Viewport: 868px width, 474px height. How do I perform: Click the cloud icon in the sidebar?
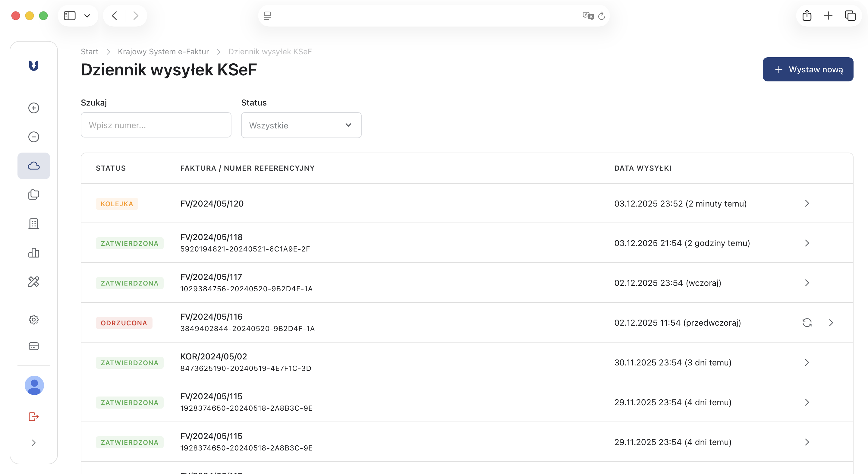[x=34, y=166]
